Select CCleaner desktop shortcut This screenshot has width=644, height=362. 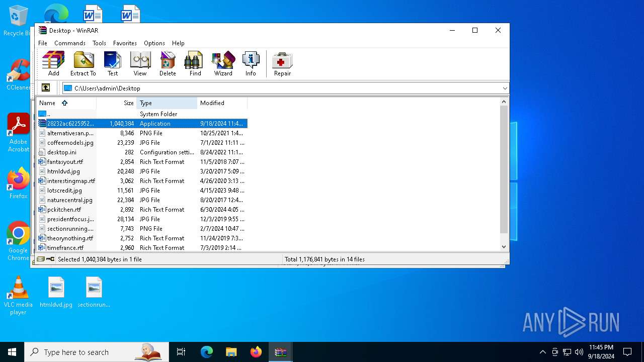(18, 75)
